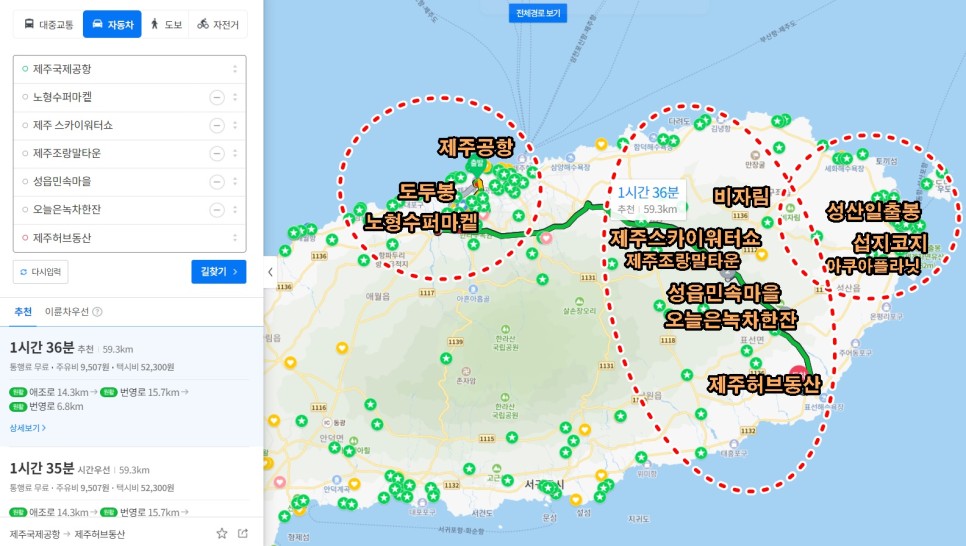Screen dimensions: 966x546
Task: Remove 제주 스카이워터쇼 waypoint with minus icon
Action: (x=217, y=126)
